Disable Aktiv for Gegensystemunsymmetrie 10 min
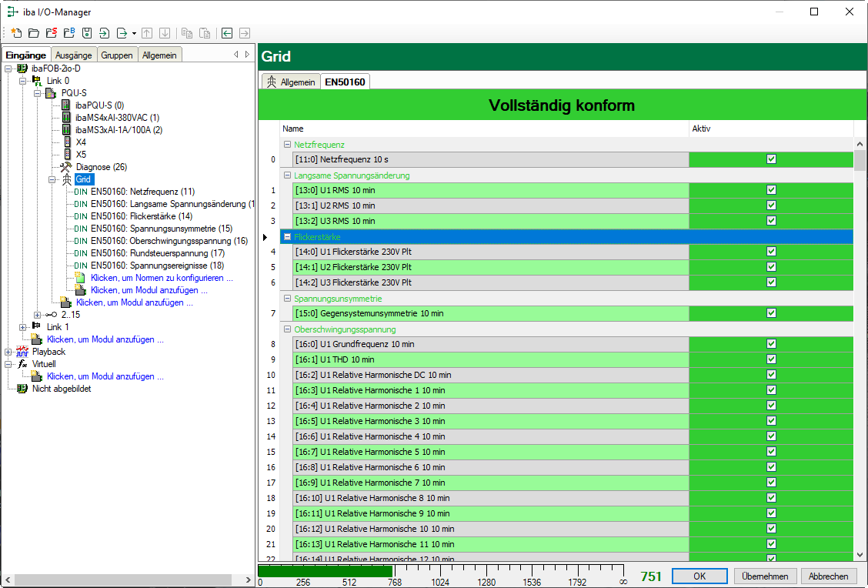The image size is (868, 588). [771, 313]
